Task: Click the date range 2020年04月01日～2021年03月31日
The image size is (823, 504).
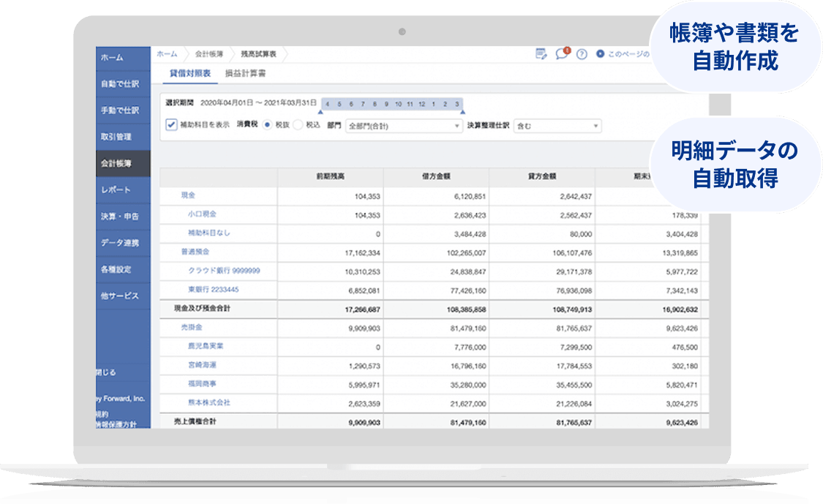Action: click(x=259, y=103)
